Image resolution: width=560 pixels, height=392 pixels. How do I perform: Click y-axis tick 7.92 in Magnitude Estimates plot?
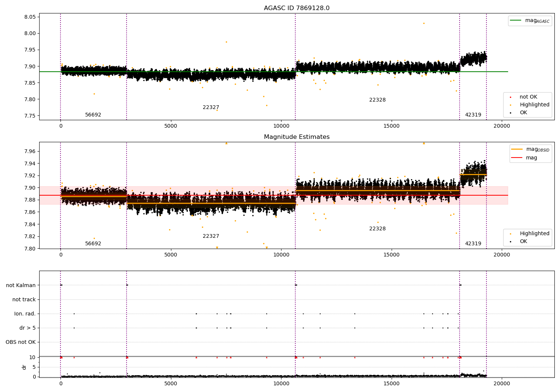point(30,175)
